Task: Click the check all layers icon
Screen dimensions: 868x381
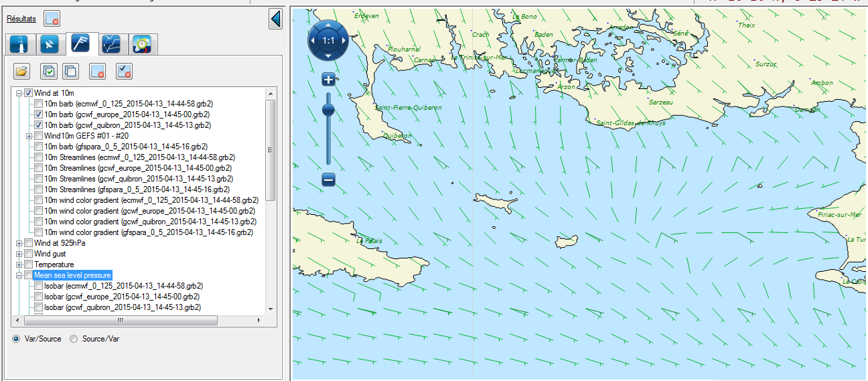Action: click(48, 71)
